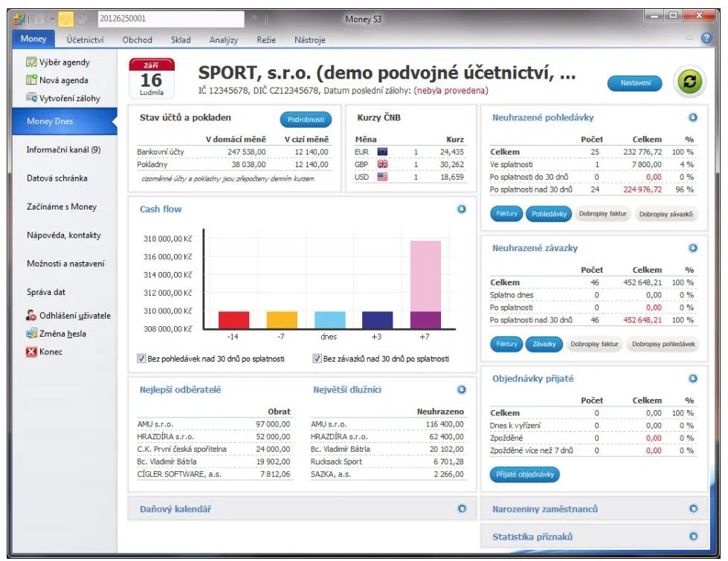Open Možnosti a nastavení in sidebar
Screen dimensions: 728x561
click(x=65, y=264)
